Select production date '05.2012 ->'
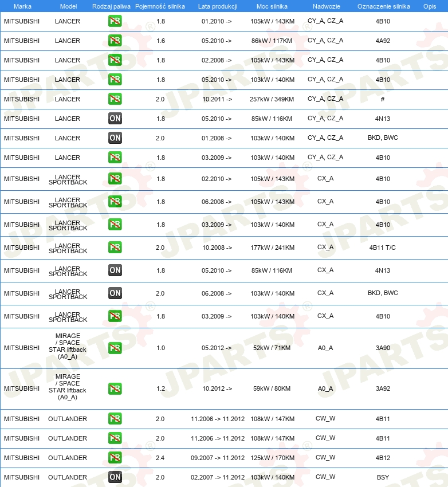 217,348
